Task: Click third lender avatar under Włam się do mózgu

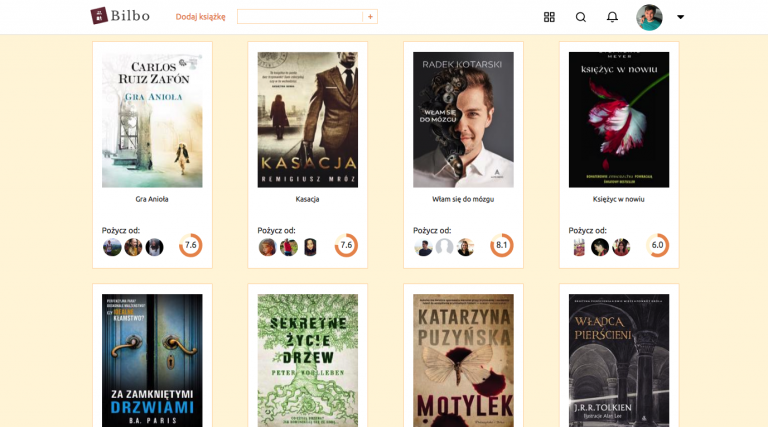Action: point(465,247)
